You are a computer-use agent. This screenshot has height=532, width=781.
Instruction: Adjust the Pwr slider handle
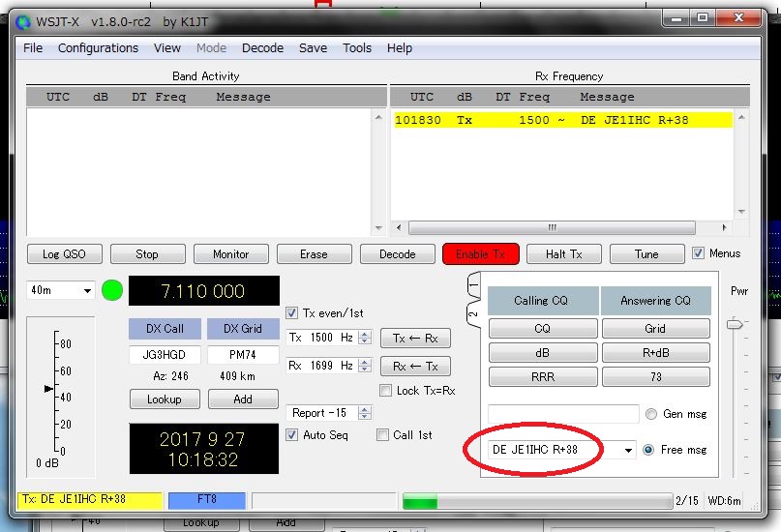735,324
